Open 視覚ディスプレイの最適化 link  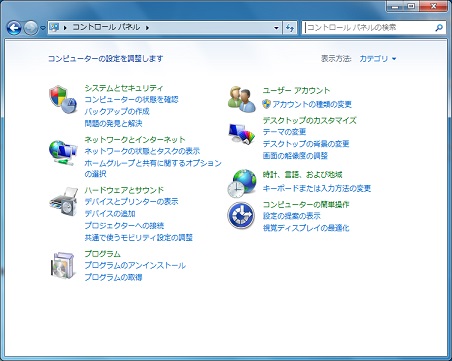click(x=306, y=228)
